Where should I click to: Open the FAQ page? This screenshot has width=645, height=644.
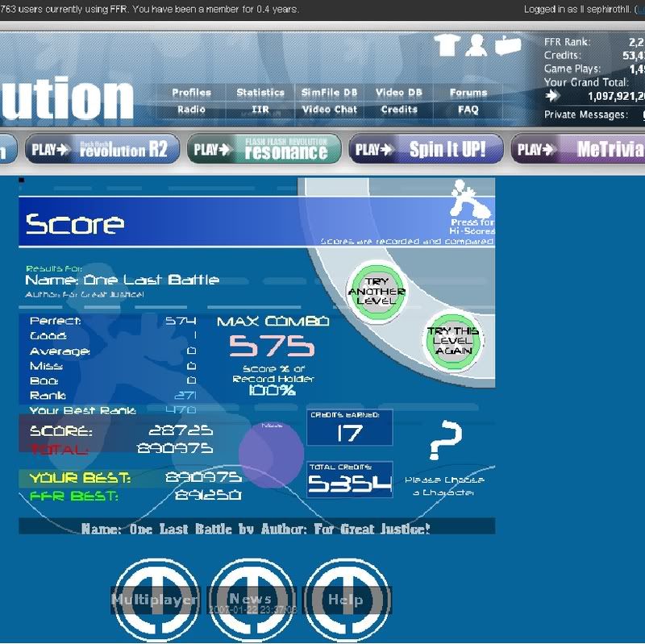468,110
